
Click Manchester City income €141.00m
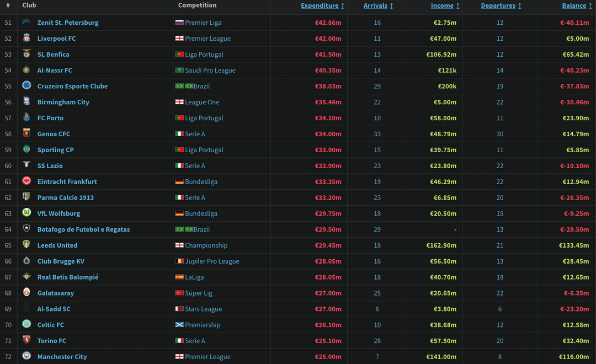[x=441, y=357]
